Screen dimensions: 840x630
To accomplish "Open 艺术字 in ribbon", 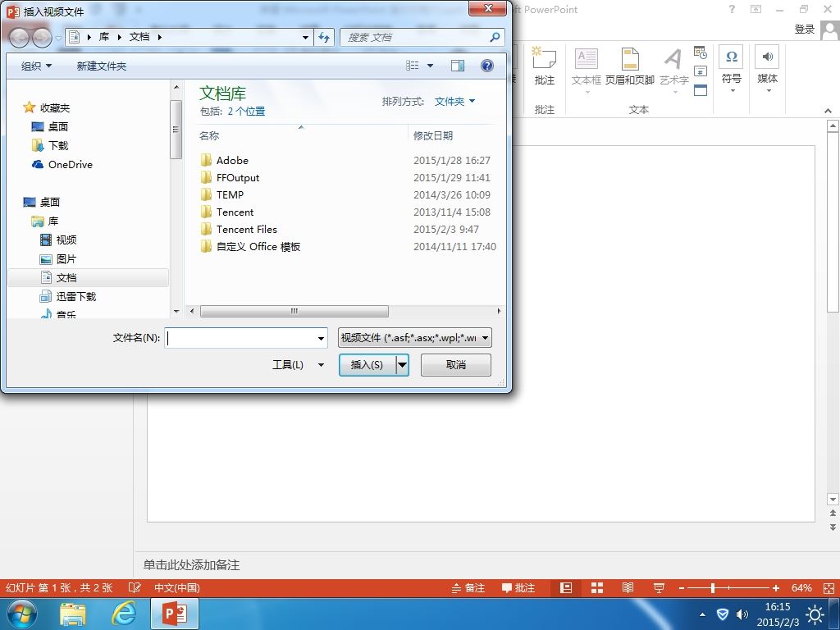I will (674, 71).
